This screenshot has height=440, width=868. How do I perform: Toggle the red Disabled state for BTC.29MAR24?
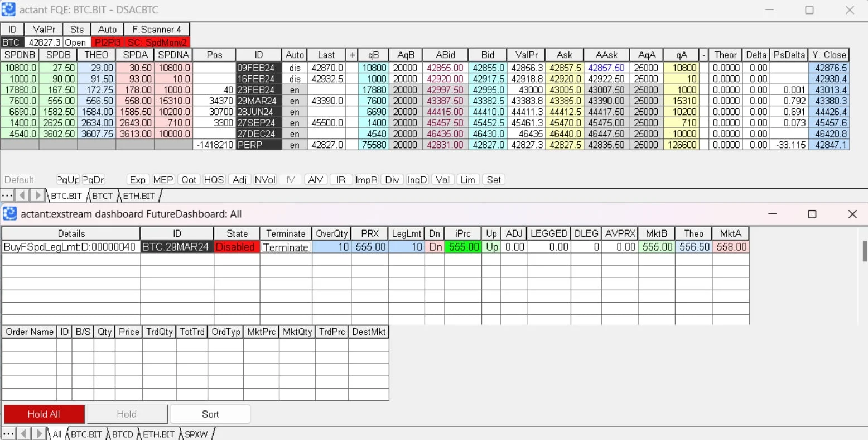(237, 247)
